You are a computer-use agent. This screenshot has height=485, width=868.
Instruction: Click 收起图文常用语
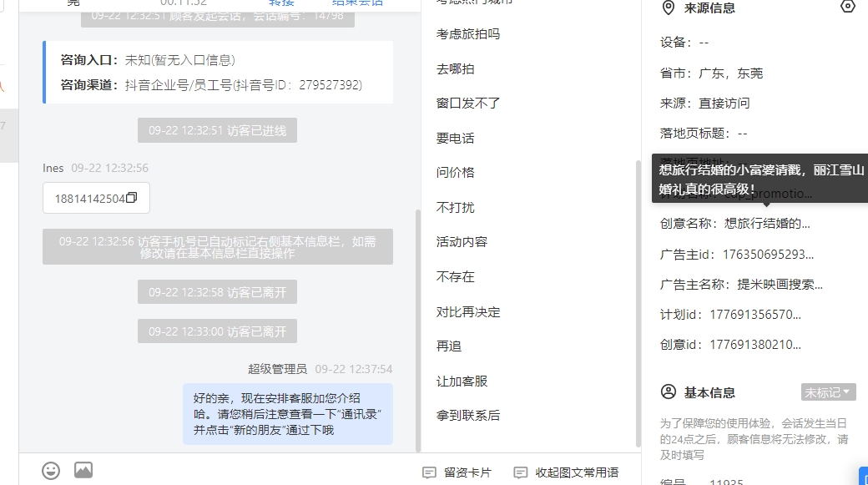[x=566, y=472]
